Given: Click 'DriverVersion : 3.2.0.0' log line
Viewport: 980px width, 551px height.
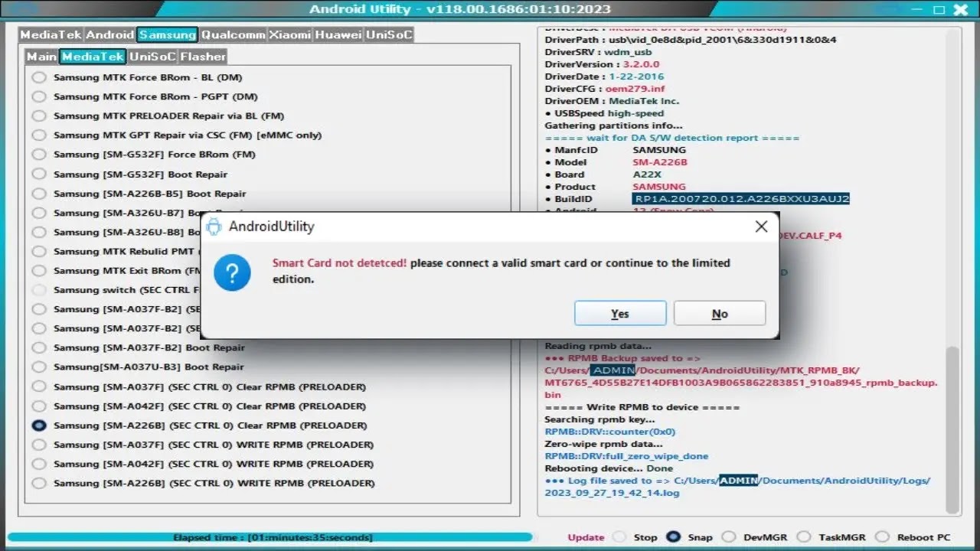Looking at the screenshot, I should (602, 64).
